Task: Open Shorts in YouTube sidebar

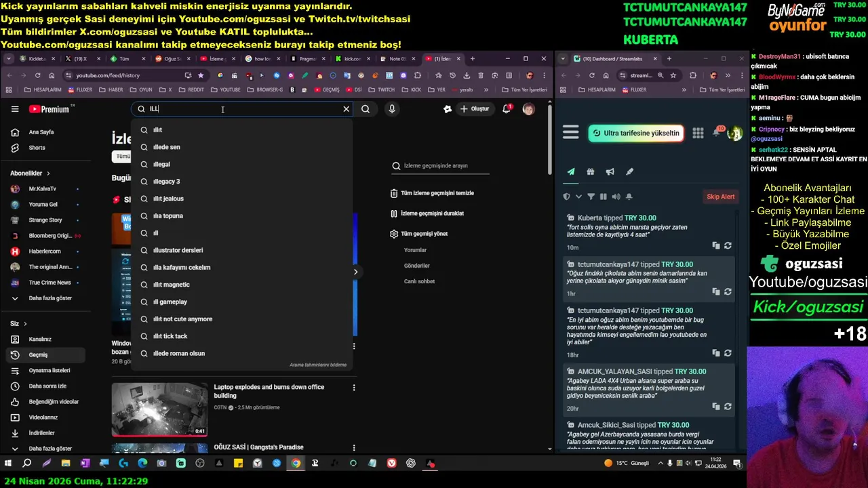Action: pos(44,148)
